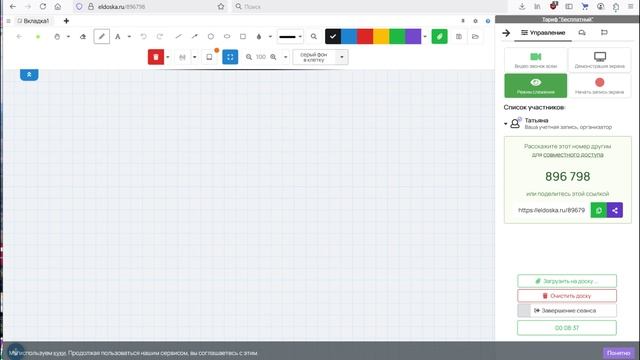The width and height of the screenshot is (640, 360).
Task: Click the magnifier icon beside line thickness
Action: coord(313,37)
